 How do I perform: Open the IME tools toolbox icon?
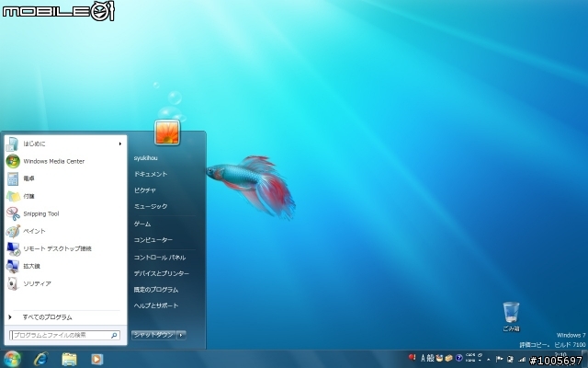(x=449, y=358)
